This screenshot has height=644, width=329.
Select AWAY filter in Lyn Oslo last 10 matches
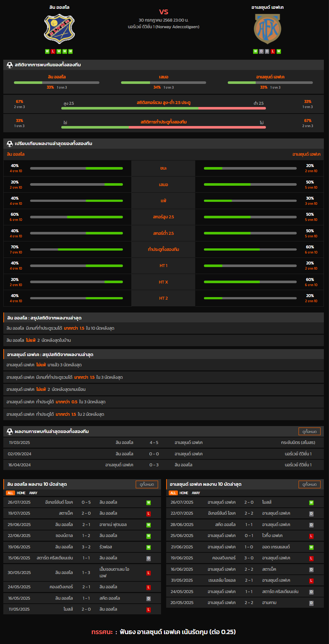[33, 493]
